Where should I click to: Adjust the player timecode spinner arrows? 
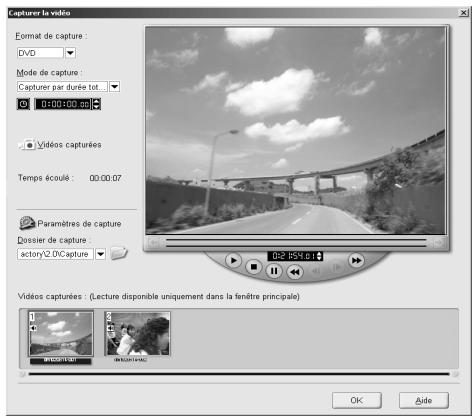point(319,256)
